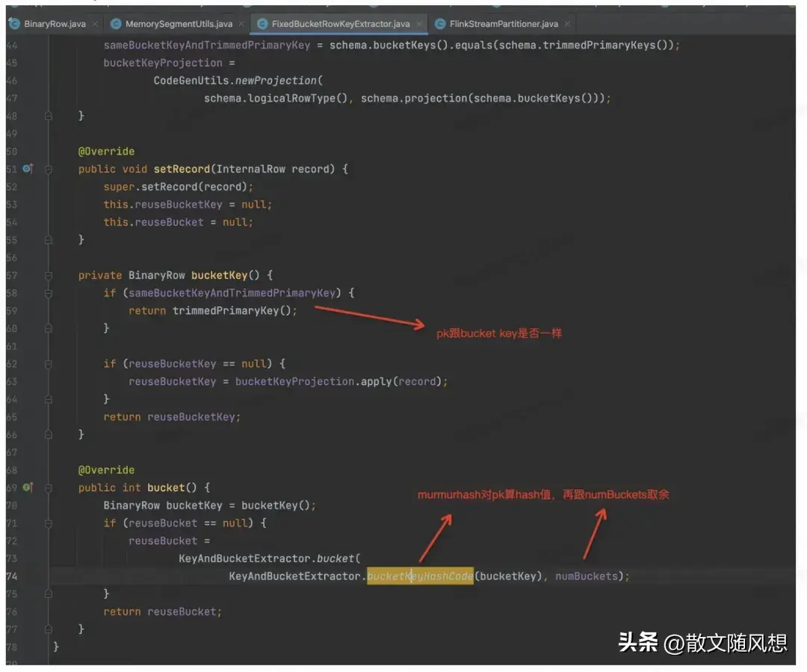The height and width of the screenshot is (672, 807).
Task: Click the class icon on FlinkStreamPartitioner.java tab
Action: click(x=440, y=24)
